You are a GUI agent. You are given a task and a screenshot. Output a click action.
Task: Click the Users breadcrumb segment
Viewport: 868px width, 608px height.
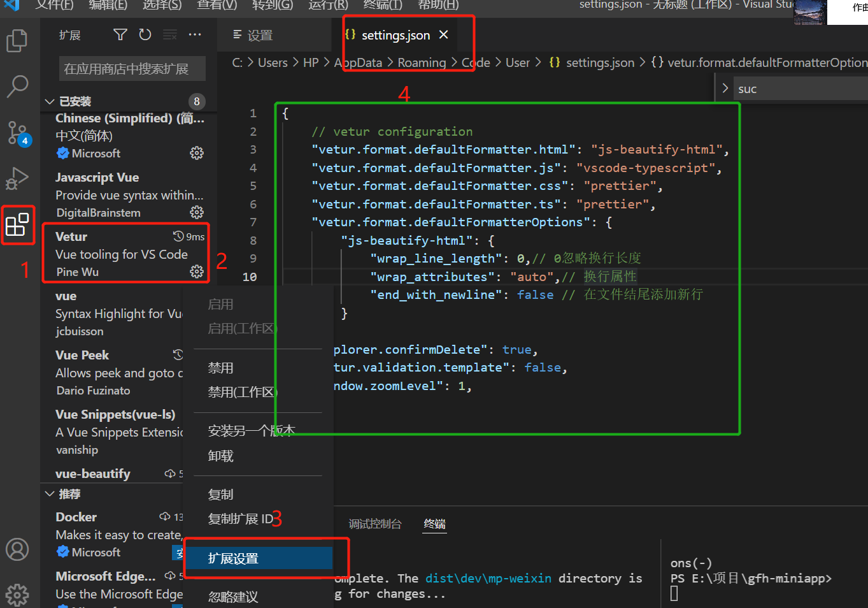[x=273, y=62]
